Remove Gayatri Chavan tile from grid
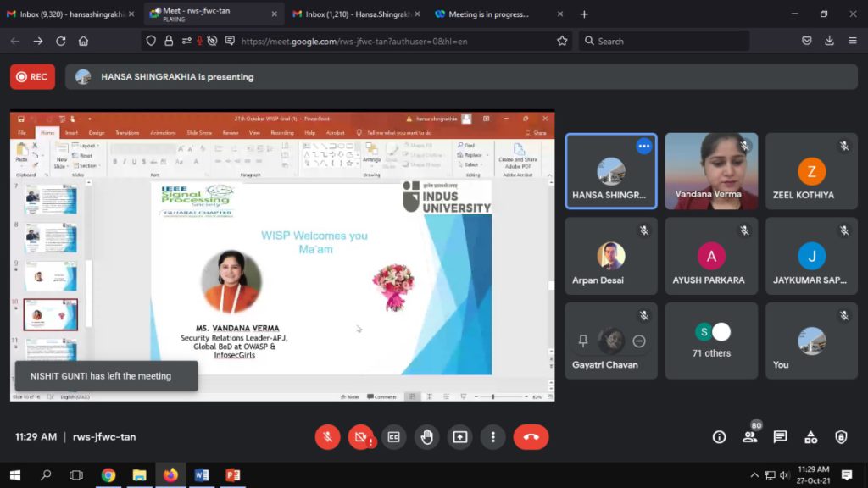 click(639, 341)
